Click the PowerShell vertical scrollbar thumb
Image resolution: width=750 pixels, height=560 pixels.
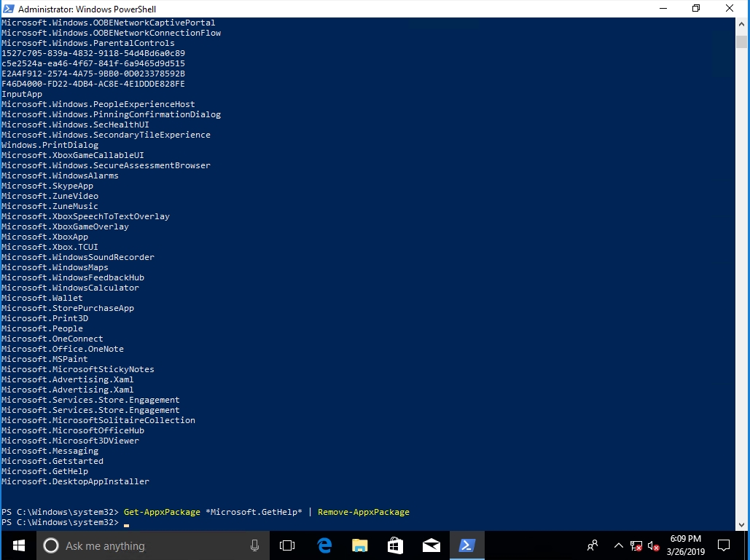pyautogui.click(x=742, y=42)
